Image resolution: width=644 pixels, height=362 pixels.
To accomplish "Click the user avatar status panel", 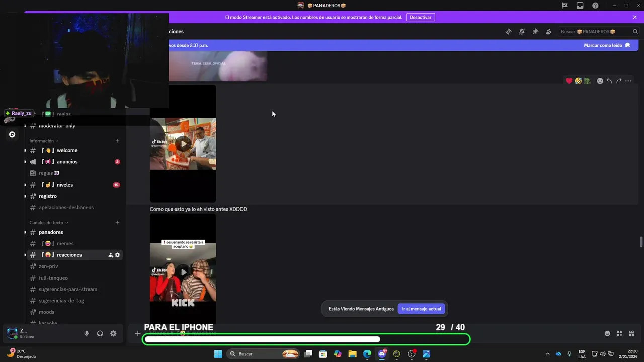I will pos(21,333).
